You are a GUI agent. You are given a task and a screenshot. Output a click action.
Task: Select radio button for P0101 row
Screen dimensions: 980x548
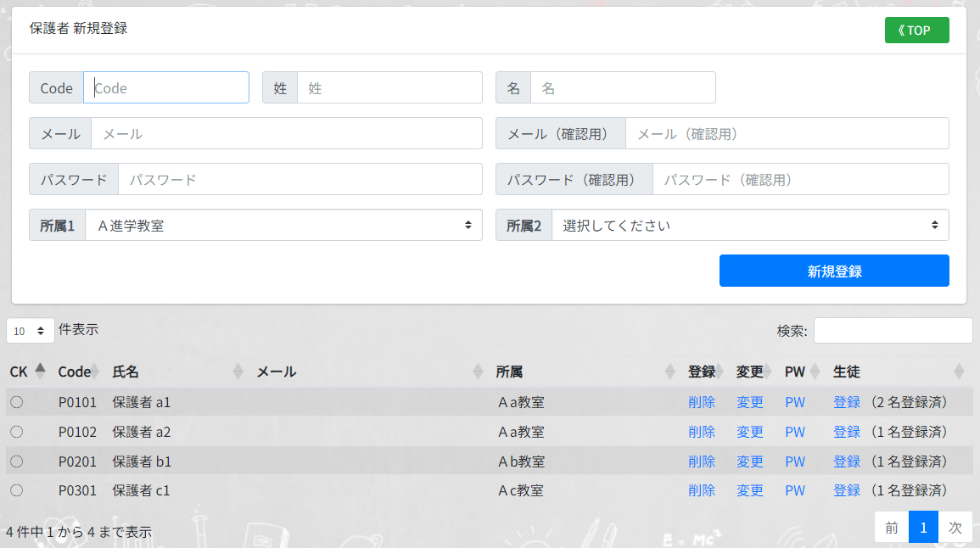(16, 402)
